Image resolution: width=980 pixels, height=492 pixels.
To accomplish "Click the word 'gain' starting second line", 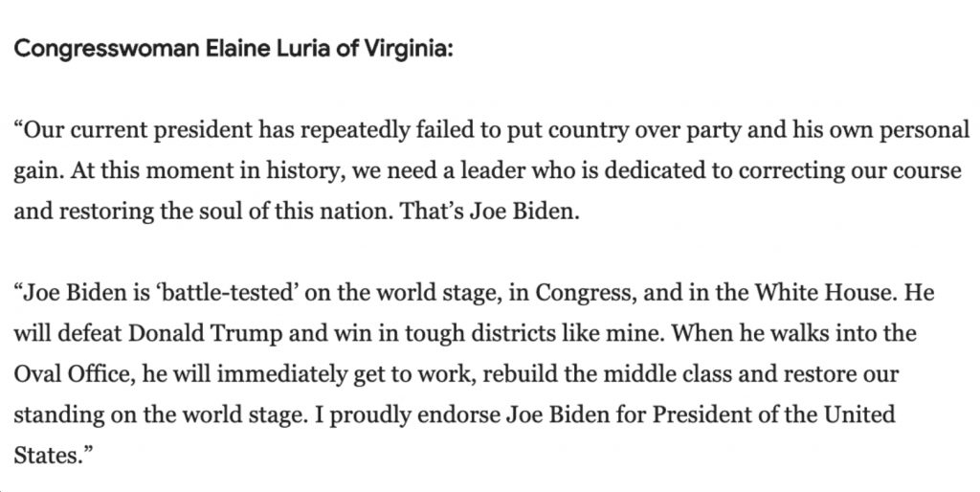I will [x=36, y=172].
